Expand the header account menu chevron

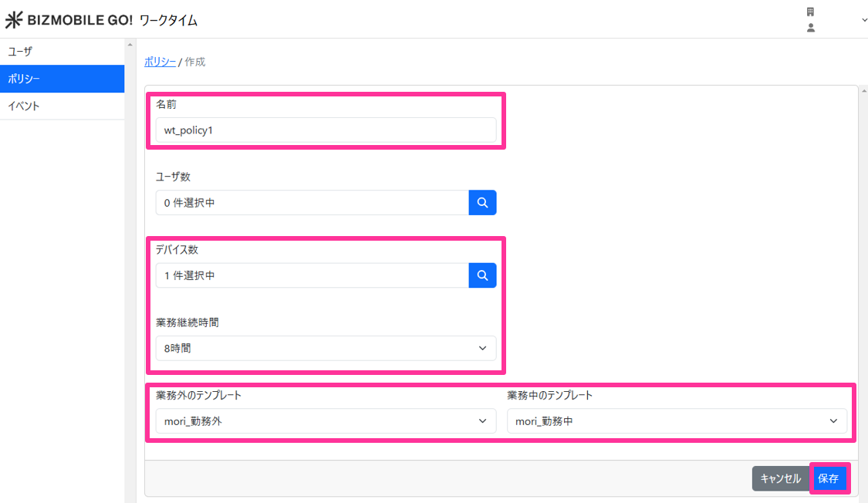[863, 20]
